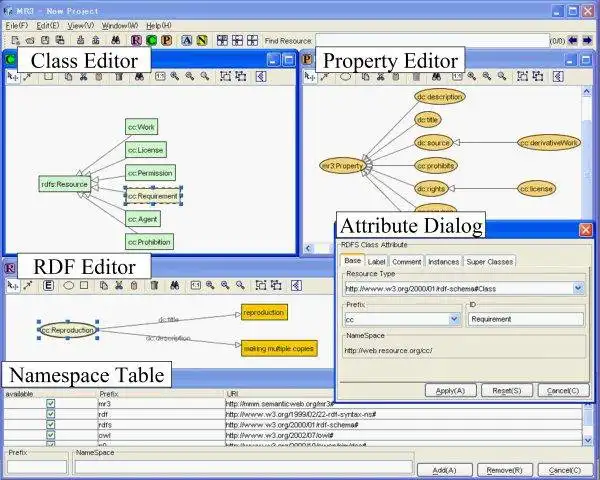600x480 pixels.
Task: Open the RDF Editor via purple R icon
Action: coord(136,40)
